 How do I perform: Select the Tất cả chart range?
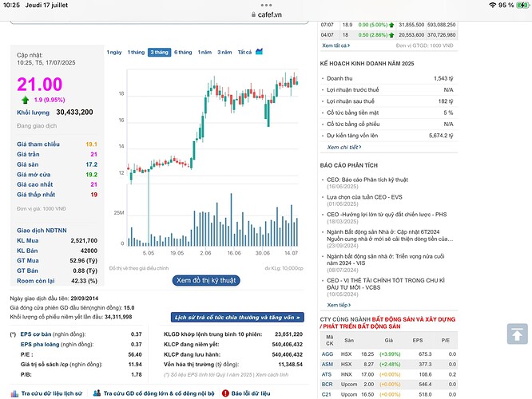244,52
